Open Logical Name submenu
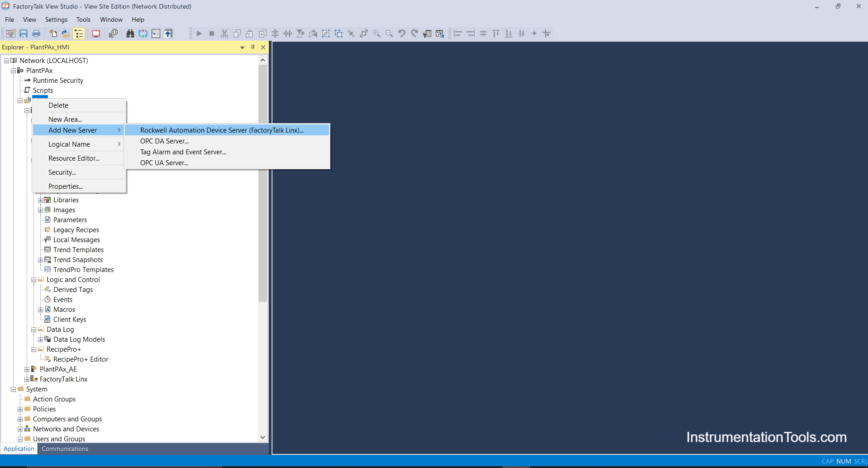The height and width of the screenshot is (468, 868). tap(79, 144)
